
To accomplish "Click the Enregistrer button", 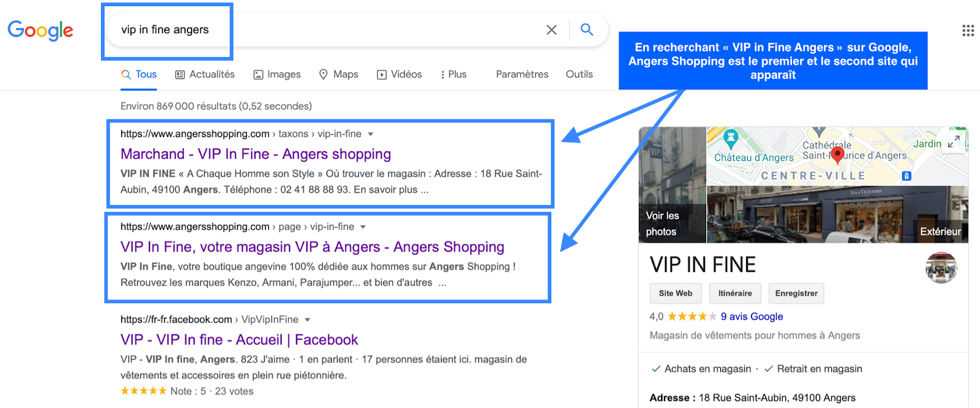I will pyautogui.click(x=796, y=293).
